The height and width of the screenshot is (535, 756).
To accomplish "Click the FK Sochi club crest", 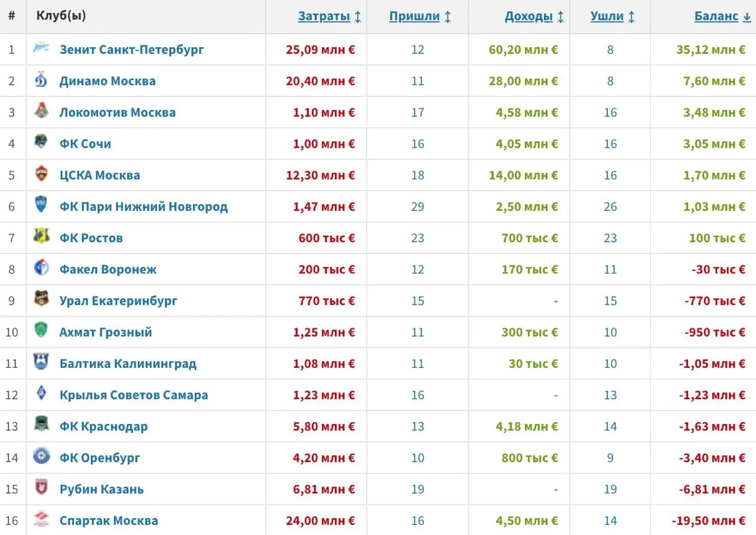I will pyautogui.click(x=41, y=143).
